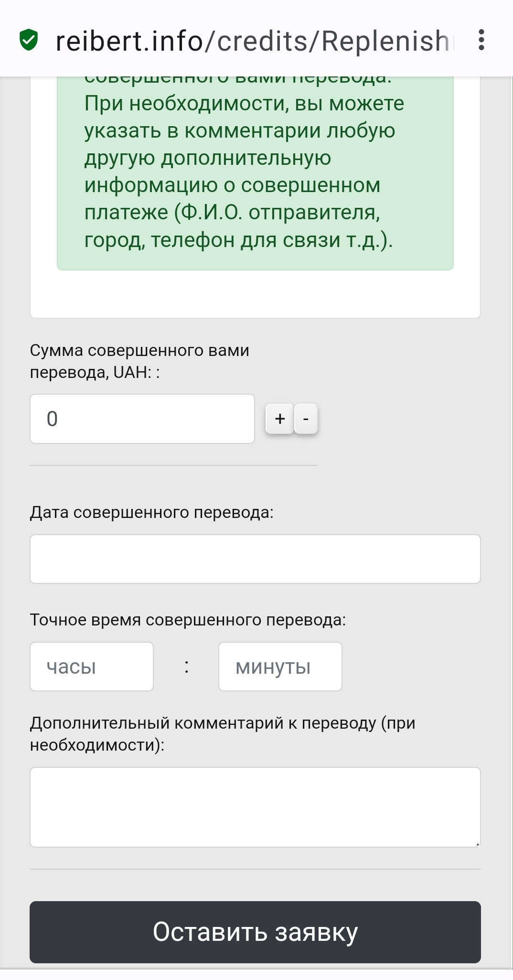513x980 pixels.
Task: Click the divider line above submit button
Action: [x=255, y=869]
